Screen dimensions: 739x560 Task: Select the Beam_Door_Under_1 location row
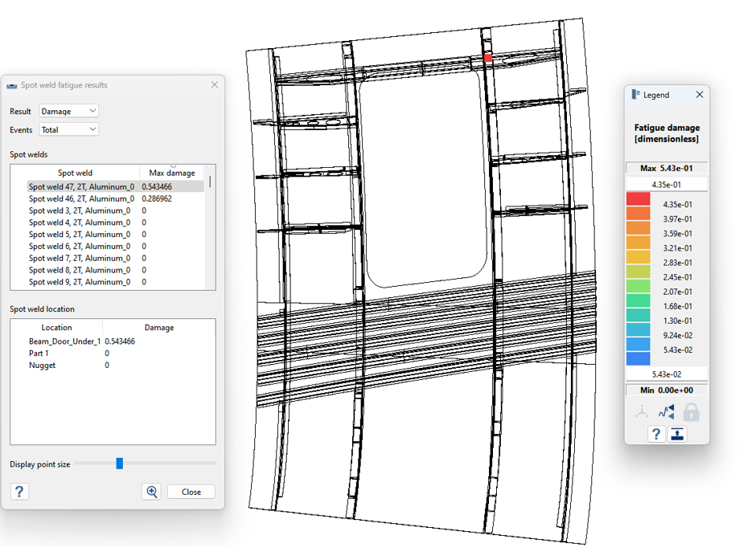coord(65,341)
